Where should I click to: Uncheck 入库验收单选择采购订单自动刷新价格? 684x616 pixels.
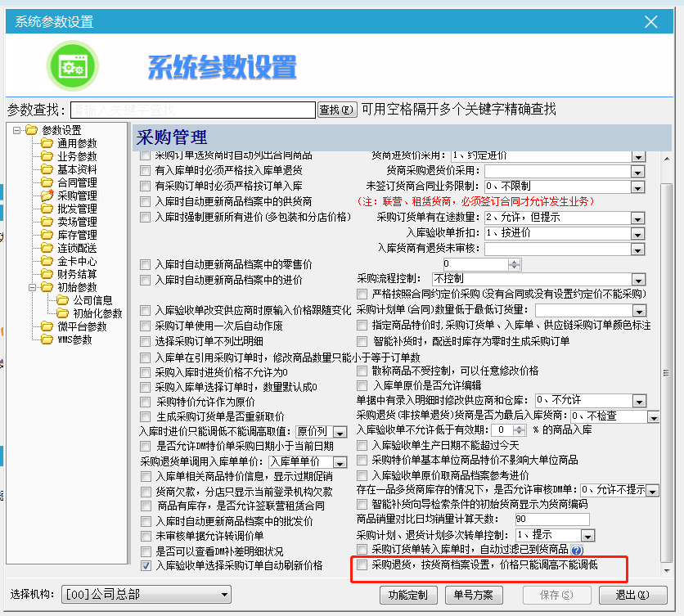(x=146, y=565)
